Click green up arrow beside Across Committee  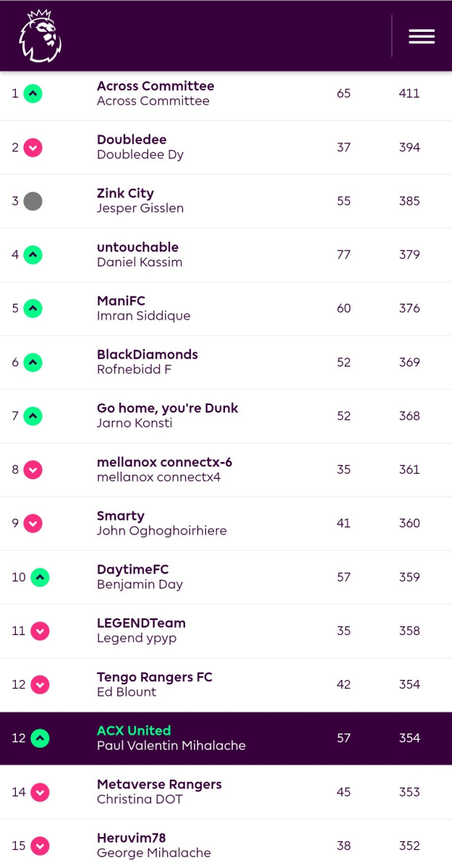point(33,93)
